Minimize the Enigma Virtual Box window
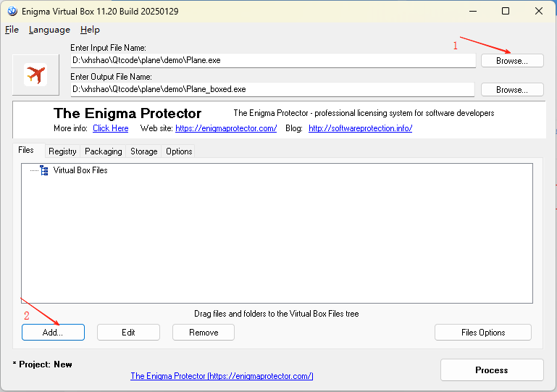Image resolution: width=557 pixels, height=392 pixels. tap(473, 11)
